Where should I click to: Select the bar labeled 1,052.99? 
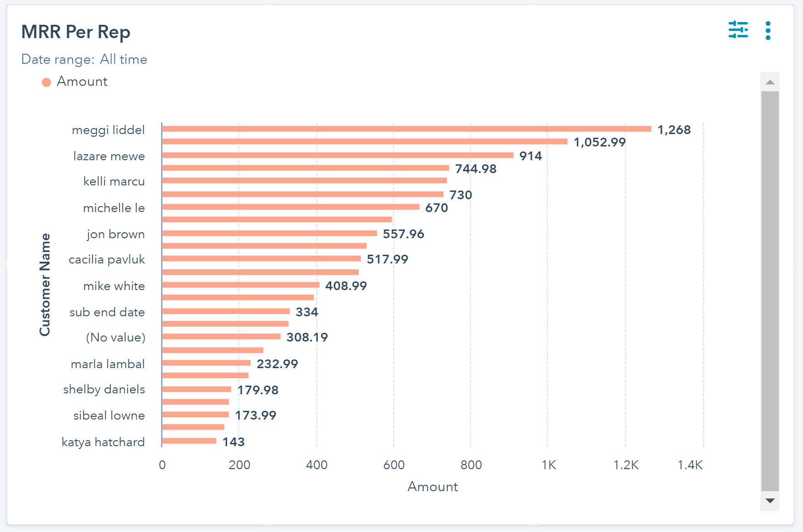tap(364, 141)
